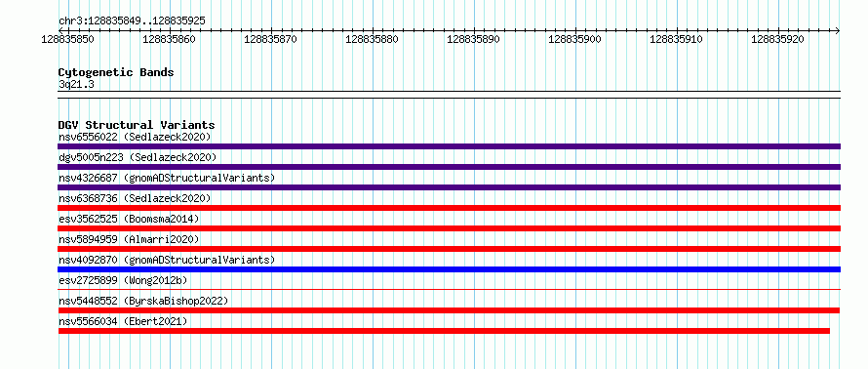Click the purple bar for nsv6556022
Screen dimensions: 868x369
449,146
